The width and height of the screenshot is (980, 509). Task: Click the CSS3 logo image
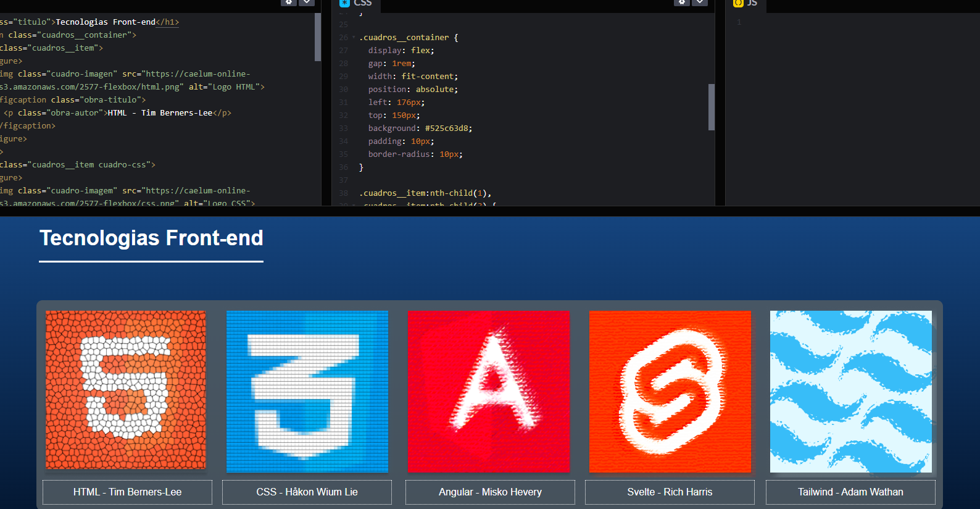[x=307, y=392]
